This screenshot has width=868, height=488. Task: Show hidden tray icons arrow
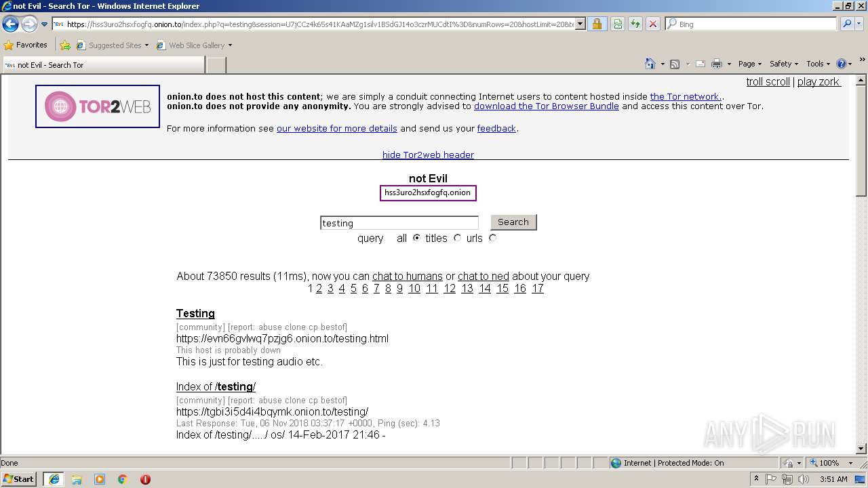click(x=757, y=479)
